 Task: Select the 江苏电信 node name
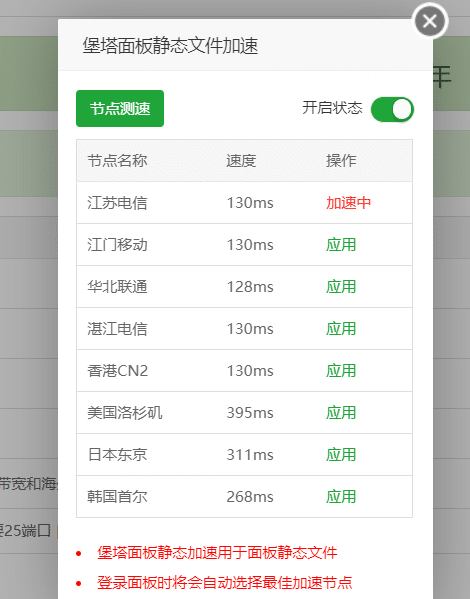click(117, 203)
